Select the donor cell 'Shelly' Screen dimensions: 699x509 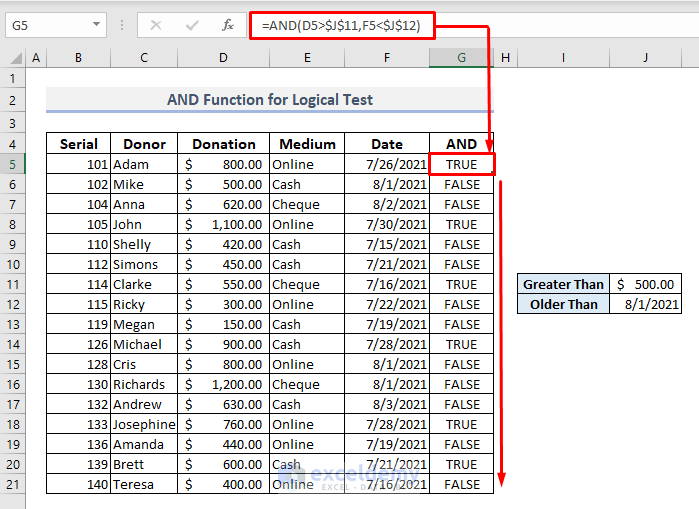coord(144,245)
